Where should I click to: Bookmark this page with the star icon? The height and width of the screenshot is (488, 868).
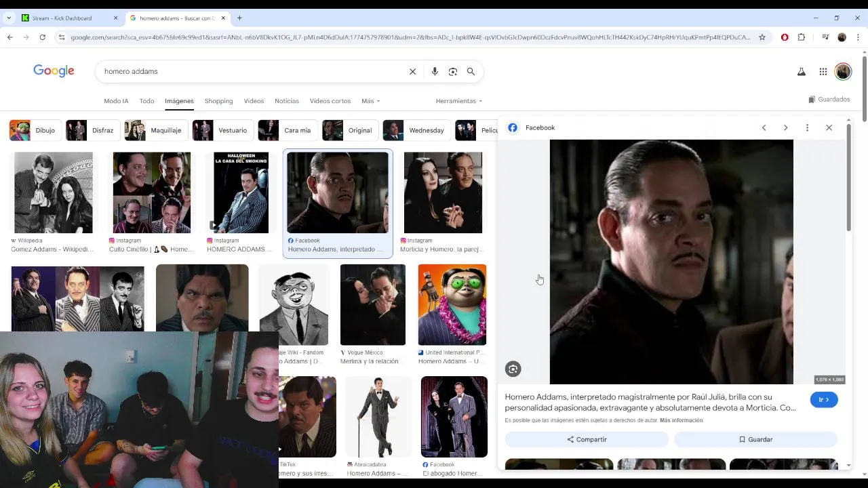(x=762, y=37)
